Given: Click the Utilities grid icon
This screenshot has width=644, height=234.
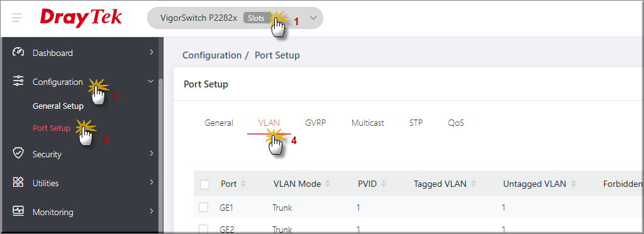Looking at the screenshot, I should (18, 182).
